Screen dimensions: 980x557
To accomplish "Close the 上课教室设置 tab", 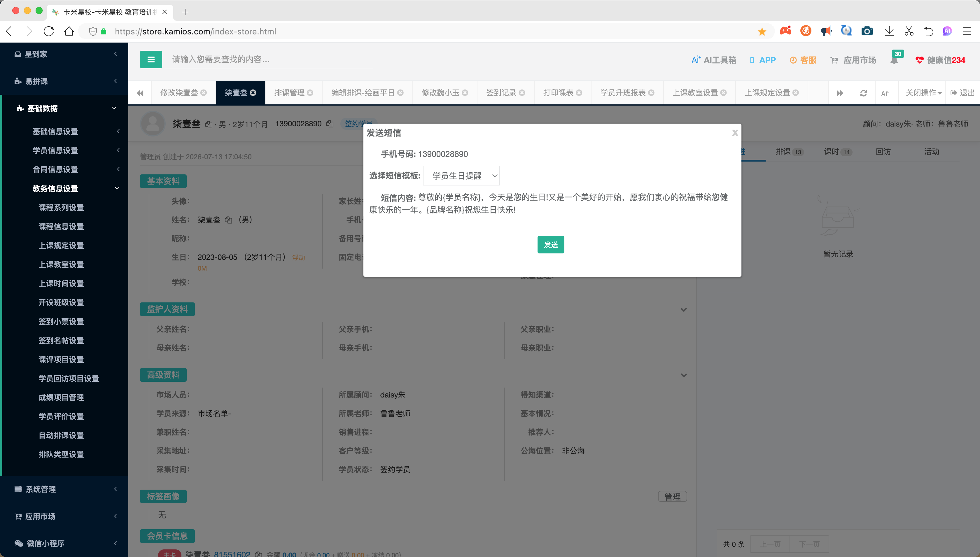I will tap(723, 93).
